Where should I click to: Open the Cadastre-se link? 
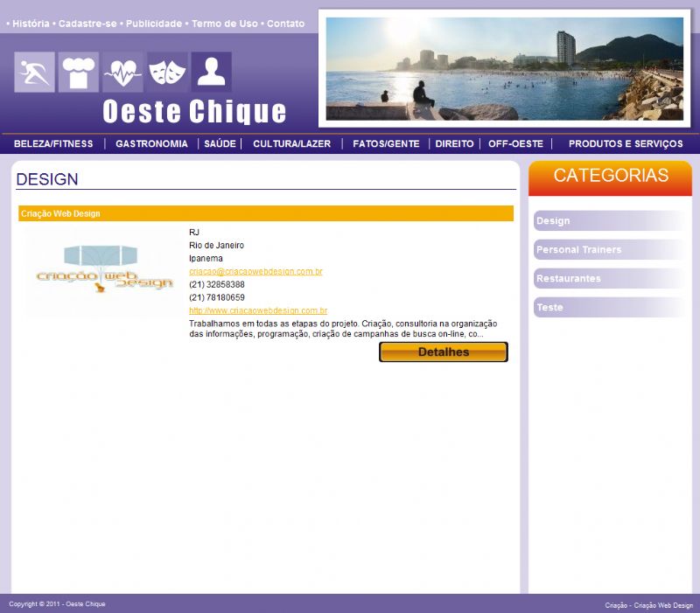tap(87, 24)
